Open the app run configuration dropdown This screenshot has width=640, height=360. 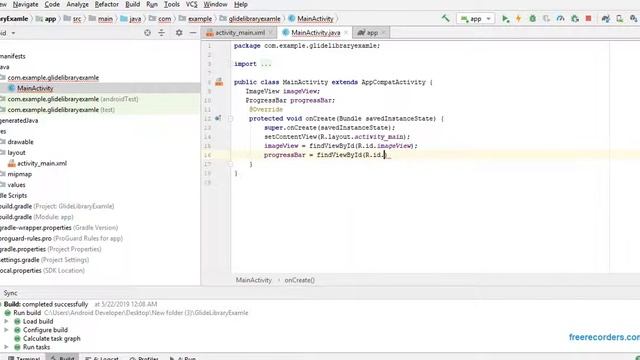click(x=476, y=19)
